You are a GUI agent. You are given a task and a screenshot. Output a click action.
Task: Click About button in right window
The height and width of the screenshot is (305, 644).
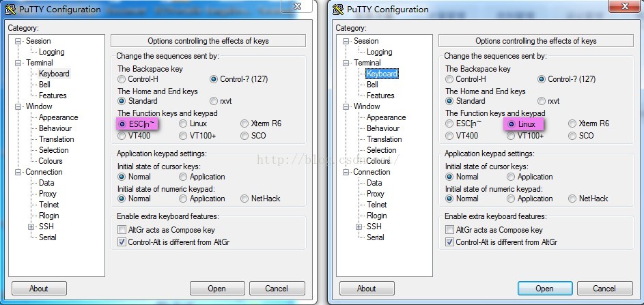click(367, 289)
